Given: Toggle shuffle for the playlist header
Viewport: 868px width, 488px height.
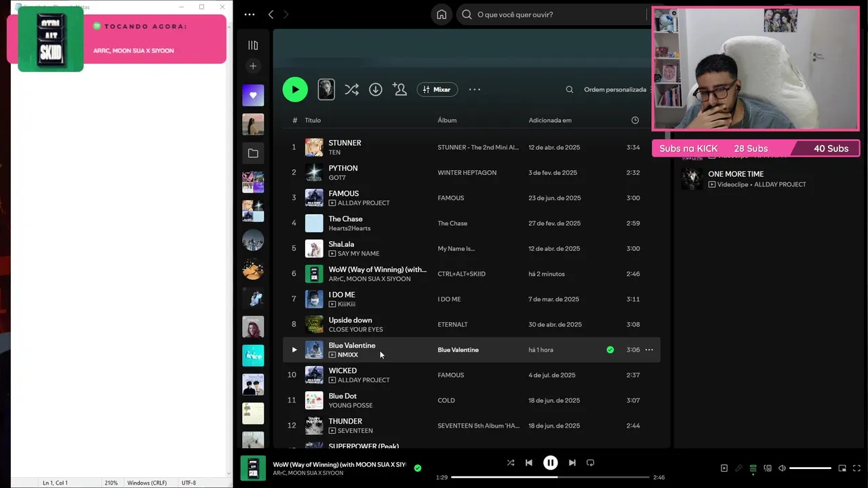Looking at the screenshot, I should click(351, 89).
